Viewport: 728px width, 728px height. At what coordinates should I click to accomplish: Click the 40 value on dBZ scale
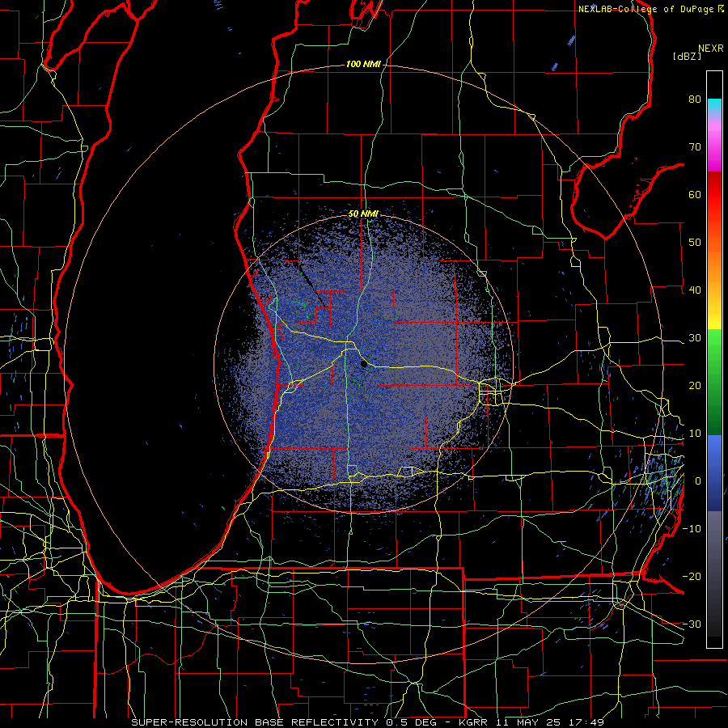tap(695, 290)
